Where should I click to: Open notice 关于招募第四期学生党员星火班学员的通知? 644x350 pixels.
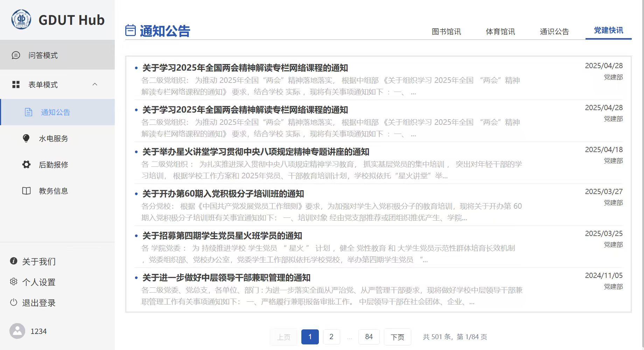[x=222, y=236]
